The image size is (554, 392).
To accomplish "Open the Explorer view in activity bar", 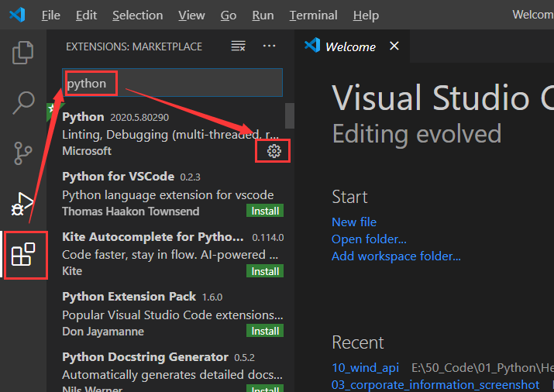I will point(23,53).
